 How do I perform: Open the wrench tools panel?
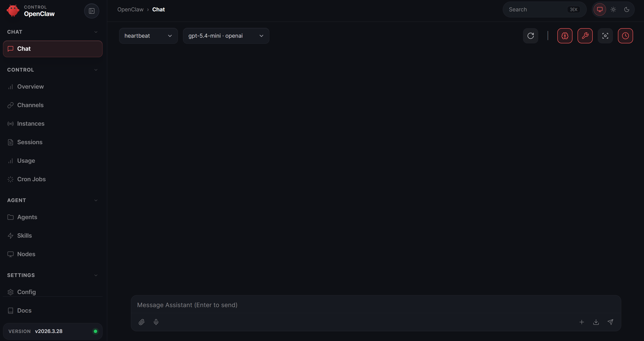point(585,36)
